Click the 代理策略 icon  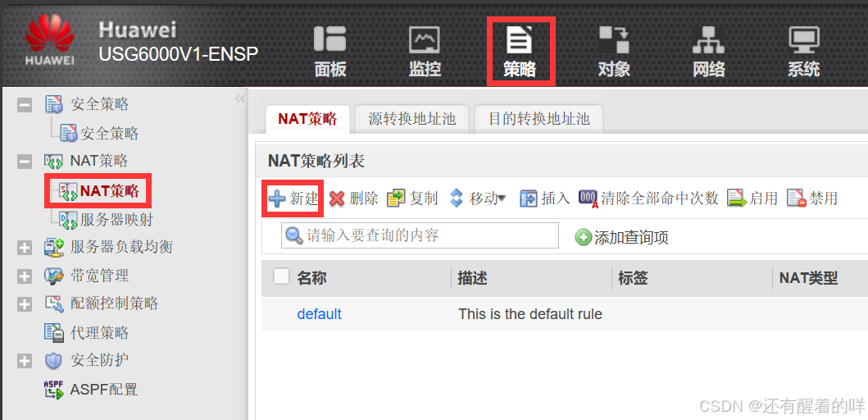pos(54,332)
